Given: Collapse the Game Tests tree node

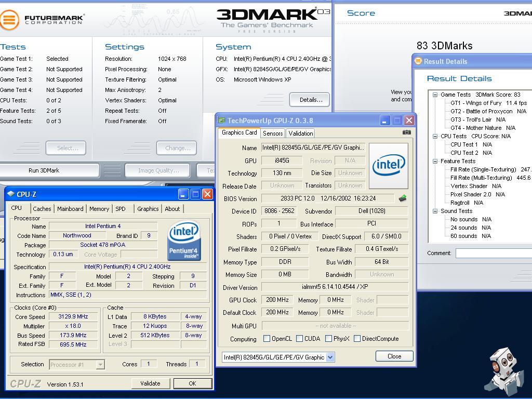Looking at the screenshot, I should [x=435, y=95].
